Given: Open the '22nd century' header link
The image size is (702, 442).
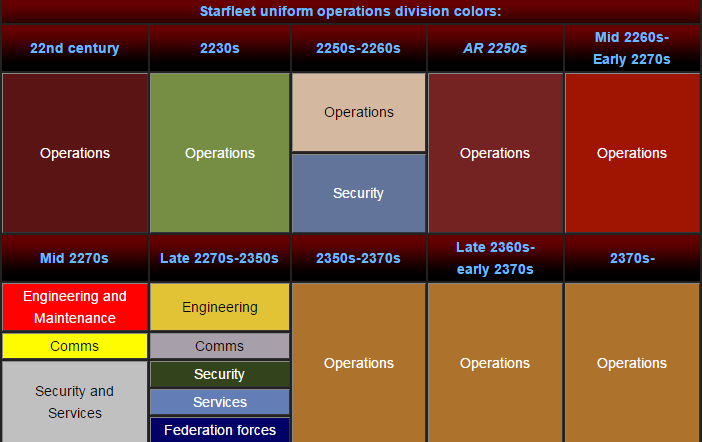Looking at the screenshot, I should (x=75, y=48).
